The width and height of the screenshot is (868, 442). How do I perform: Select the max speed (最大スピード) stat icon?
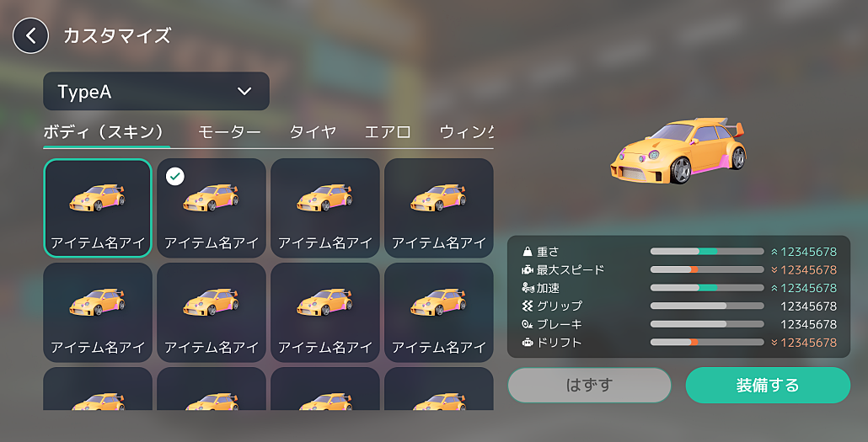pyautogui.click(x=527, y=270)
